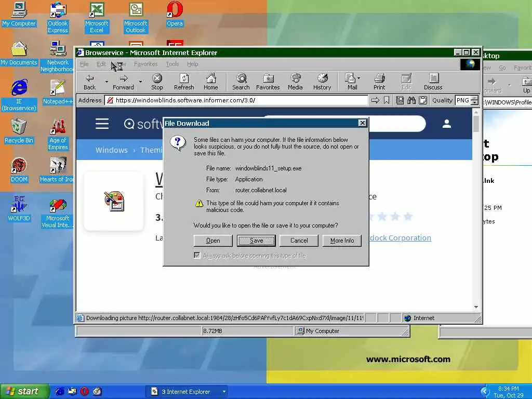Refresh the current page

[184, 82]
